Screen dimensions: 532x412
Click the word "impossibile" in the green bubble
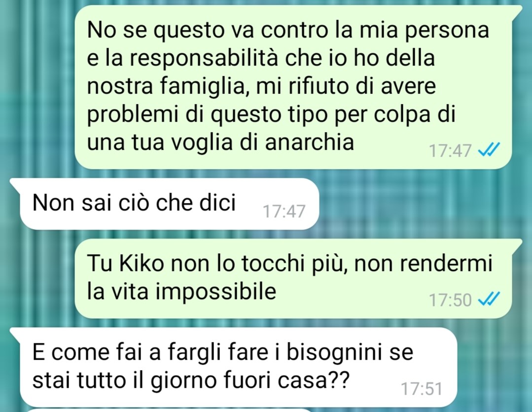pyautogui.click(x=216, y=292)
